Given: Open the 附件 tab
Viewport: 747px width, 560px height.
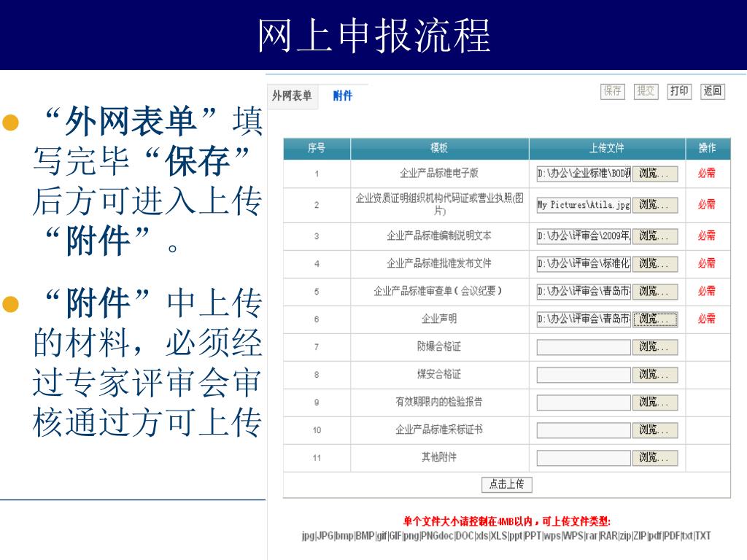Looking at the screenshot, I should (x=343, y=96).
